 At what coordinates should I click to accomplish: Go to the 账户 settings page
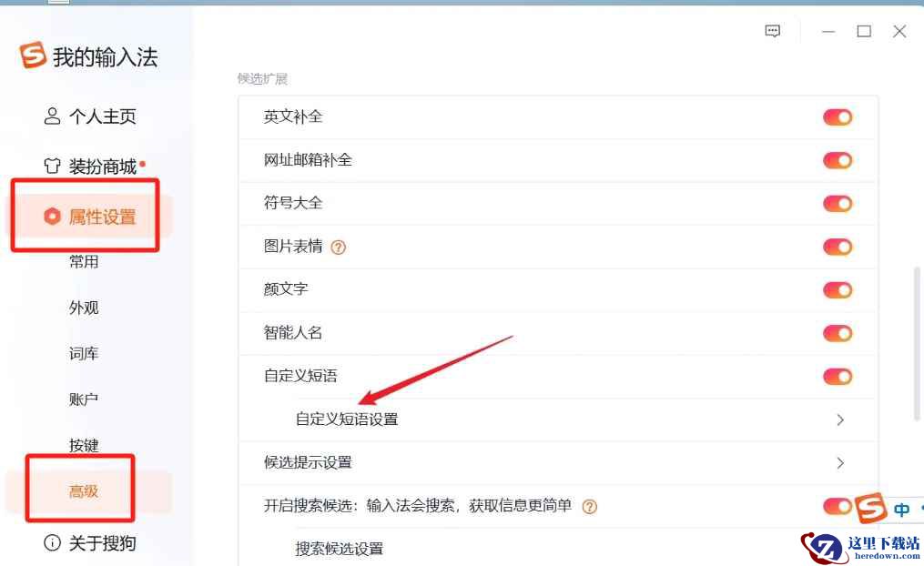(x=84, y=399)
